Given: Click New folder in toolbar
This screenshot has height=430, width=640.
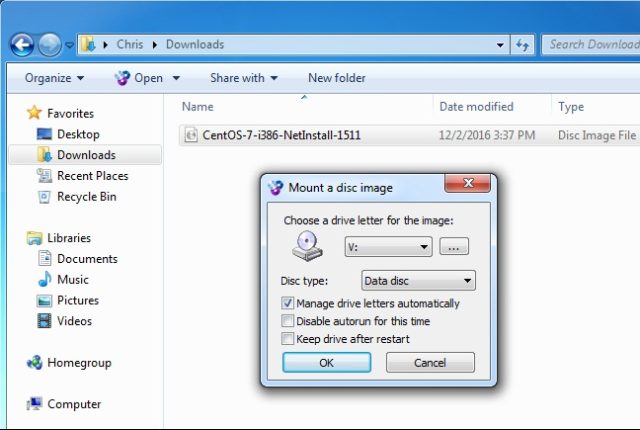Looking at the screenshot, I should tap(337, 78).
